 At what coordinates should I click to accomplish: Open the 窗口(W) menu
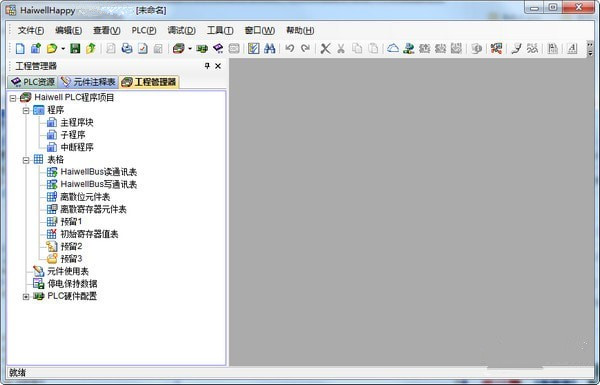point(259,30)
